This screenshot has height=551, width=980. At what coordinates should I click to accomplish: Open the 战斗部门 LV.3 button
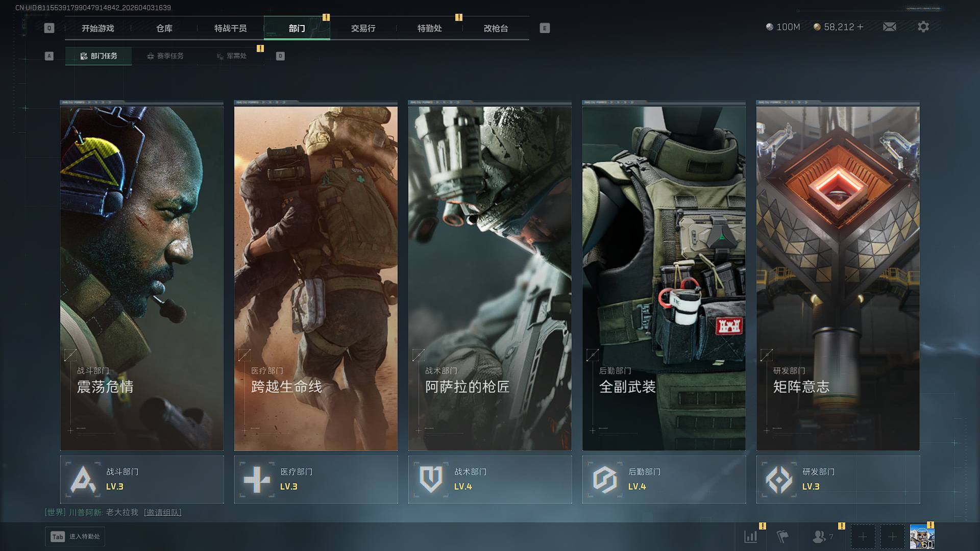[x=142, y=479]
